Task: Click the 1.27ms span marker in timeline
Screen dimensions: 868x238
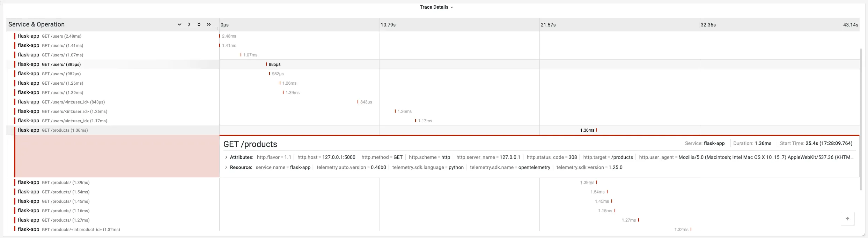Action: [639, 220]
